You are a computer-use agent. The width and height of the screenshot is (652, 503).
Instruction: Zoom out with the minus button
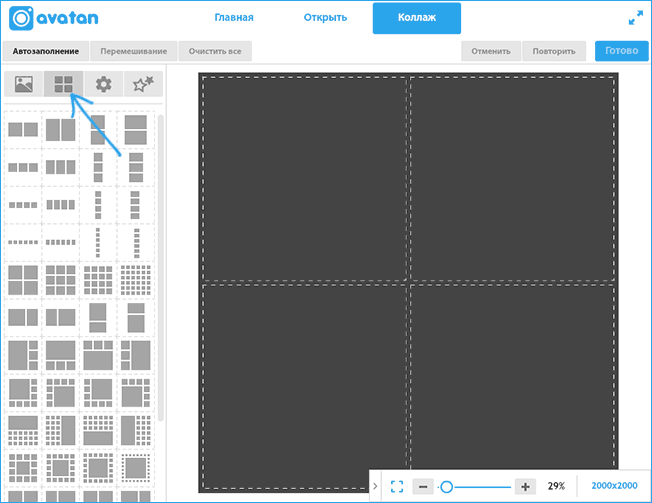tap(423, 486)
